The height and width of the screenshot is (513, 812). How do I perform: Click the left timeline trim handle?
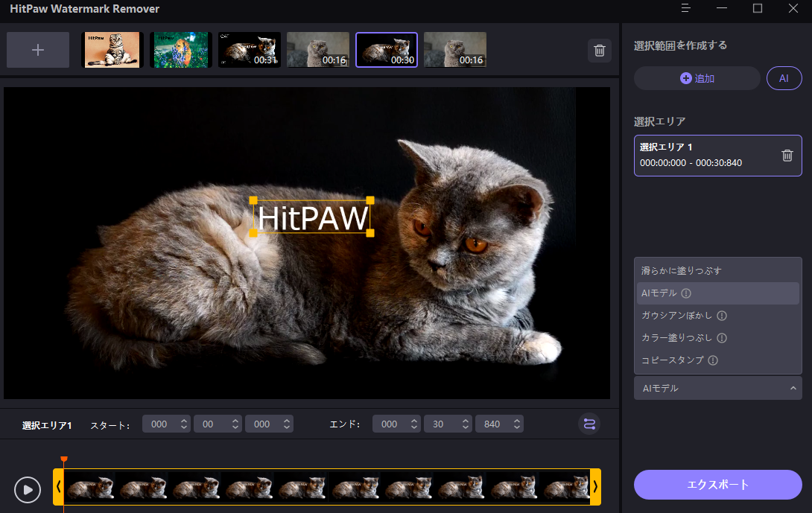click(58, 487)
